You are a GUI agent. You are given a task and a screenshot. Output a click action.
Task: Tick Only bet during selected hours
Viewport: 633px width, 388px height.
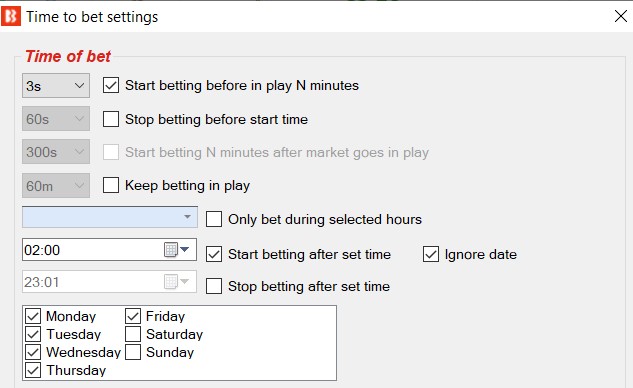(x=214, y=219)
